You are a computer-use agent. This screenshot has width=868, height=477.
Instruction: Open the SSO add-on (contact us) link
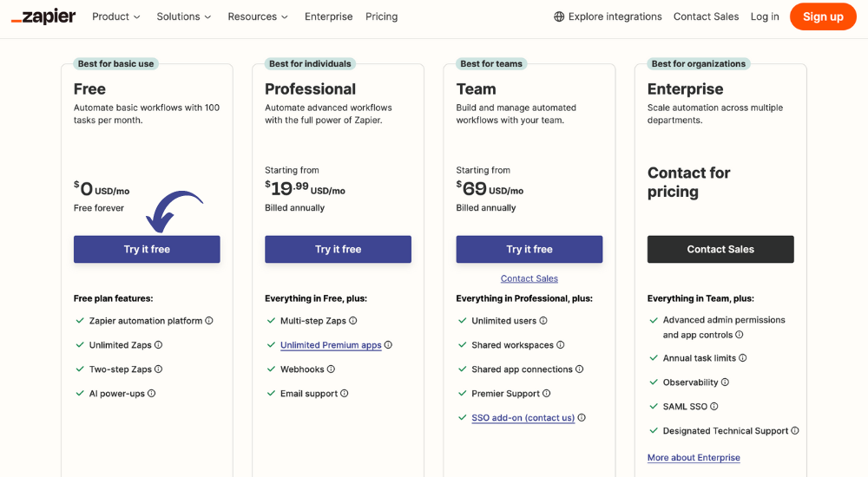point(523,418)
